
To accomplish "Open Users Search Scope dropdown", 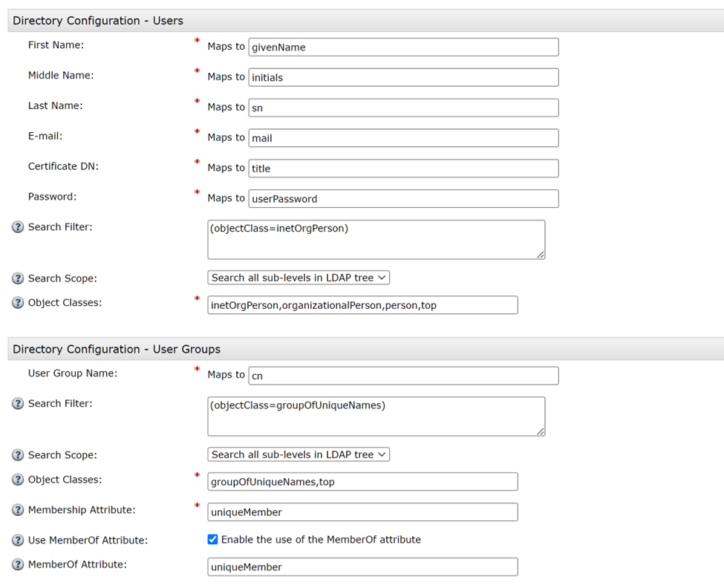I will coord(299,278).
